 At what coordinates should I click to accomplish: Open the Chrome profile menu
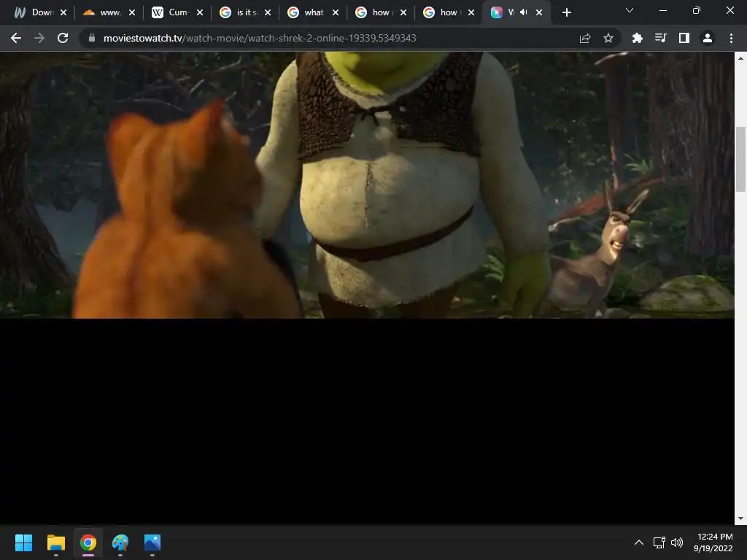(x=708, y=38)
